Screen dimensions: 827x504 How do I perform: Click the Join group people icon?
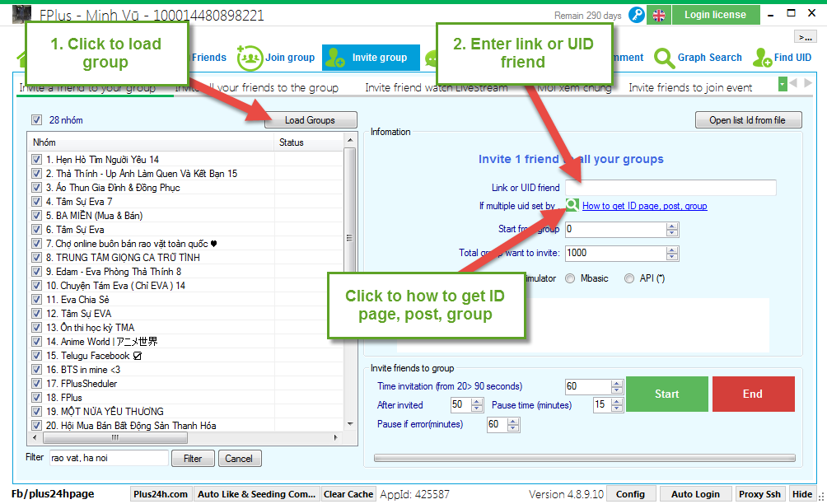250,58
